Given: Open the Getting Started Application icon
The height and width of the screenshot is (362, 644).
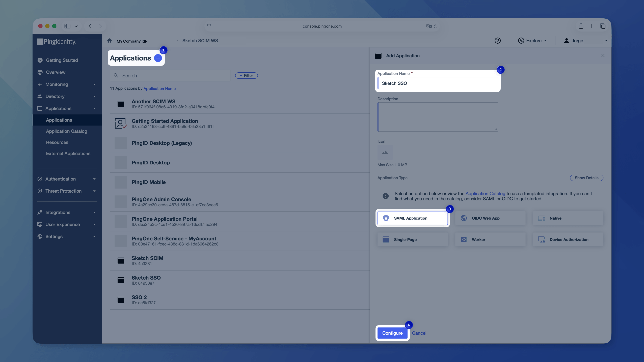Looking at the screenshot, I should (x=121, y=123).
